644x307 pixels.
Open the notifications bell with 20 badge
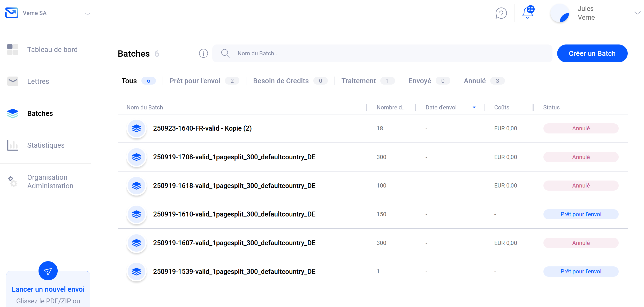[527, 13]
